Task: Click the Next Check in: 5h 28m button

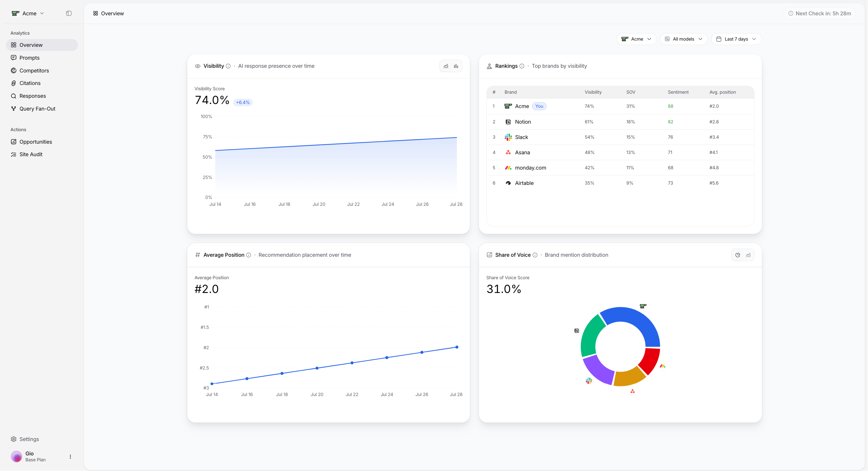Action: [819, 13]
